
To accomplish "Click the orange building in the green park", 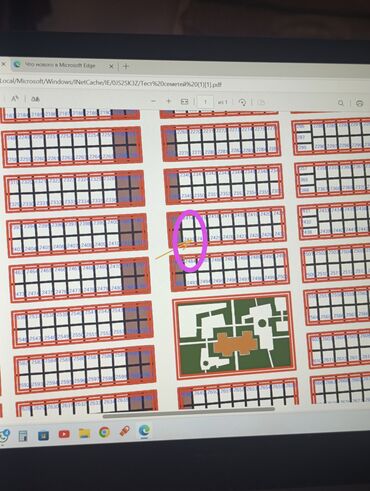I will tap(235, 343).
